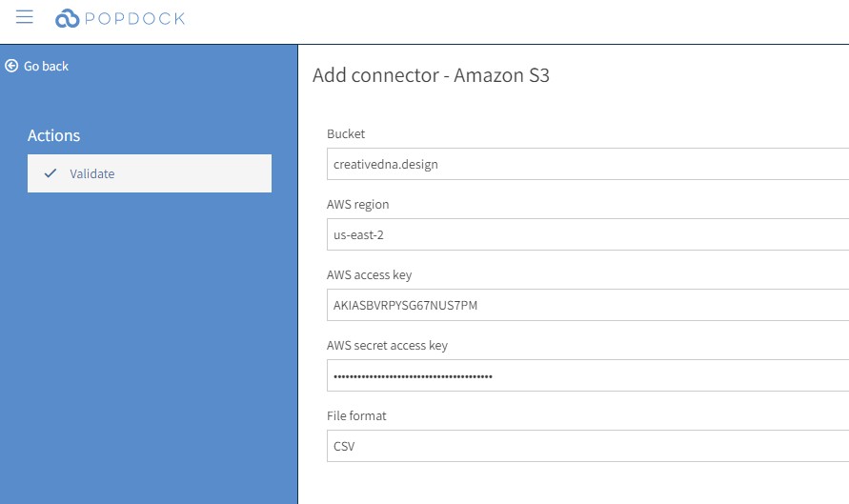Viewport: 849px width, 504px height.
Task: Click the AWS region label
Action: click(x=358, y=204)
